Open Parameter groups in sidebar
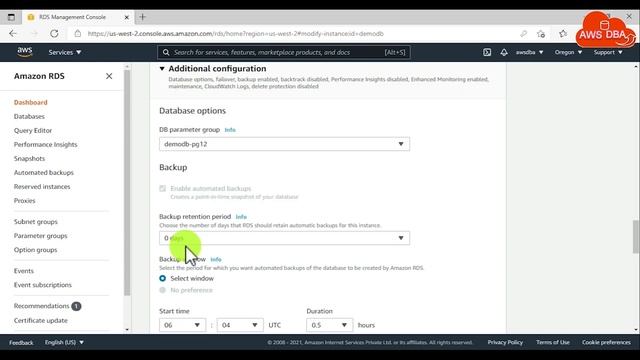 40,236
